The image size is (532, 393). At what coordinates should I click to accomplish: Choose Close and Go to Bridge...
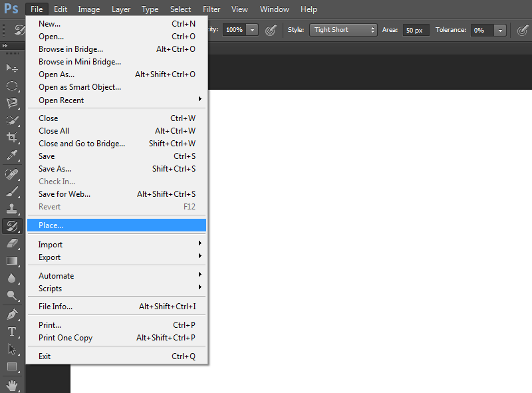pyautogui.click(x=117, y=143)
